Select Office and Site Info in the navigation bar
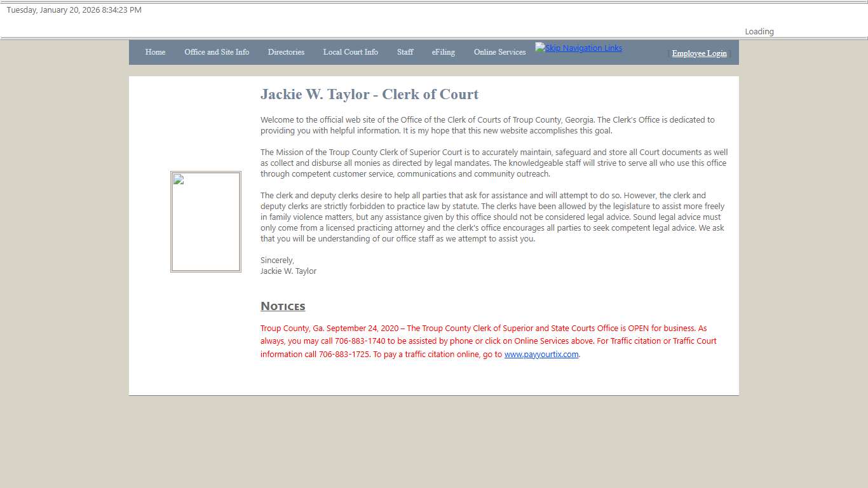 tap(217, 52)
